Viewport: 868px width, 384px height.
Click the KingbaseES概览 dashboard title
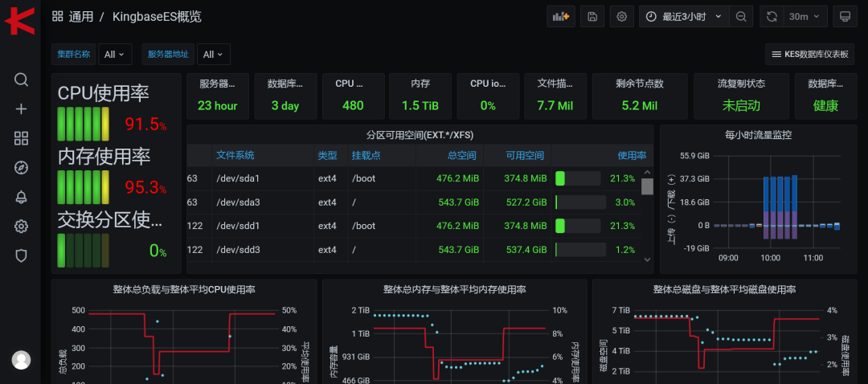coord(157,17)
